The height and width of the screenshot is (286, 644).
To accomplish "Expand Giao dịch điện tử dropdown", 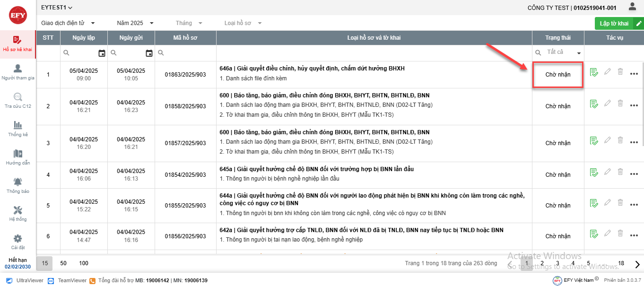I will tap(68, 23).
